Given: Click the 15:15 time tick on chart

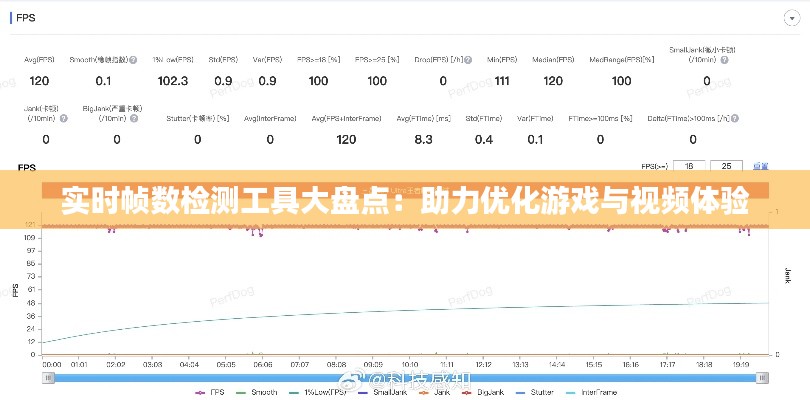Looking at the screenshot, I should pyautogui.click(x=594, y=364).
